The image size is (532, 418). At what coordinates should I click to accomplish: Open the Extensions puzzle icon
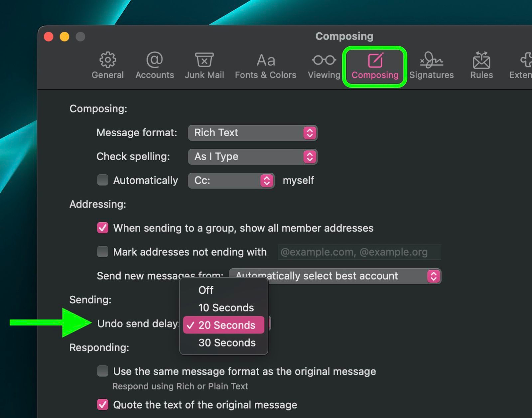click(x=526, y=60)
